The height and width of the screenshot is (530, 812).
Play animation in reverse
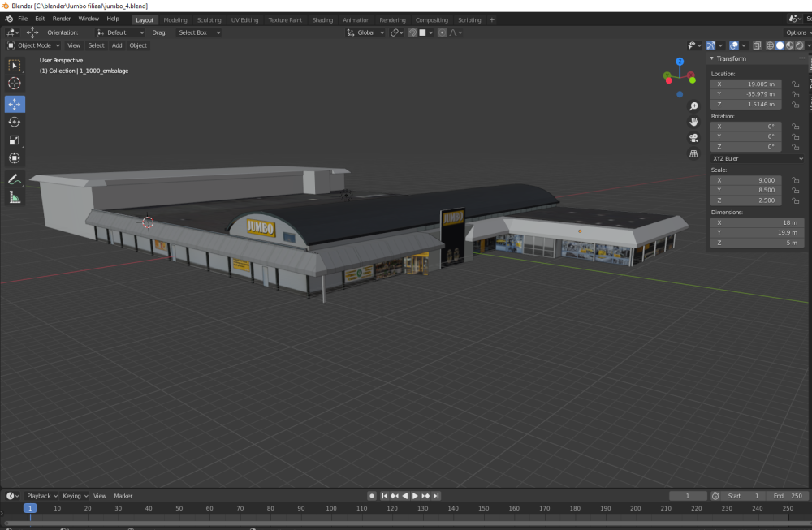point(405,496)
